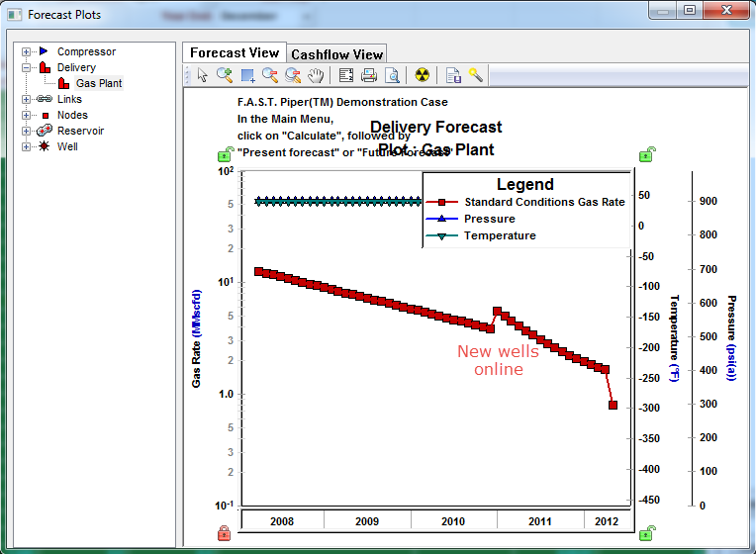Screen dimensions: 756x554
Task: Toggle the green lock at top-left of plot
Action: pos(225,154)
